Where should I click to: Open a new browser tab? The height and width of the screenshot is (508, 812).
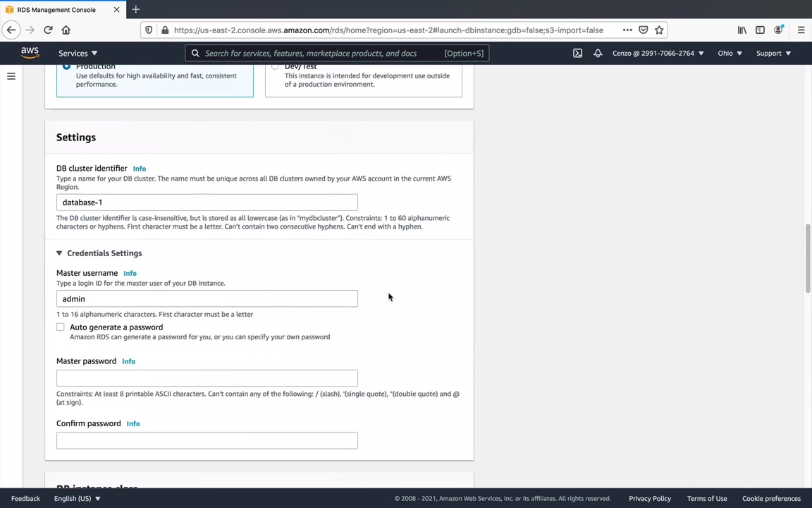tap(135, 9)
